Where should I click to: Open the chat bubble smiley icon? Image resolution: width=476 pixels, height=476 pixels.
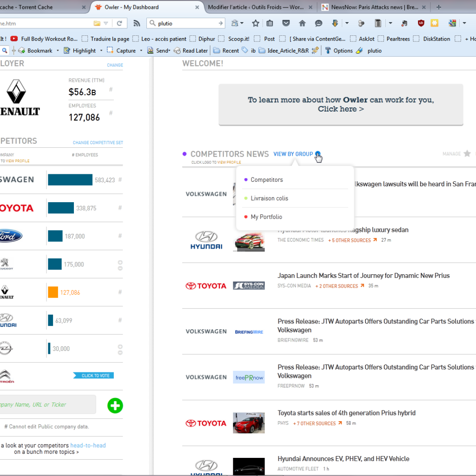[x=318, y=23]
